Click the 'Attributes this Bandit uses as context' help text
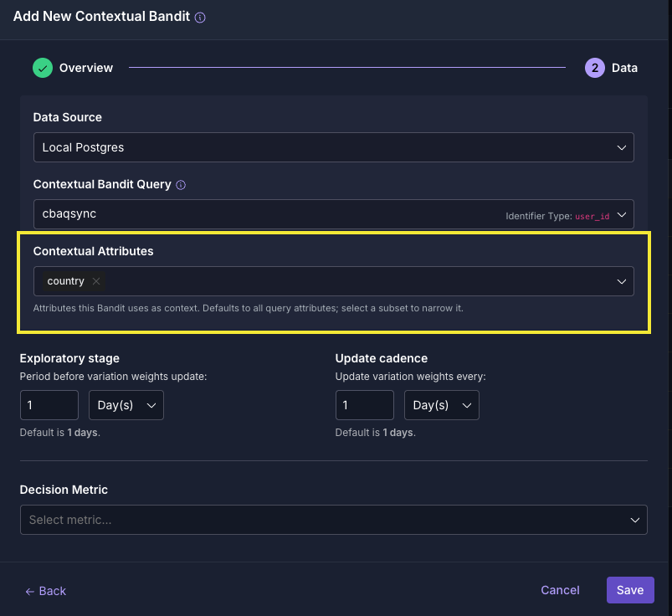Viewport: 672px width, 616px height. [249, 308]
